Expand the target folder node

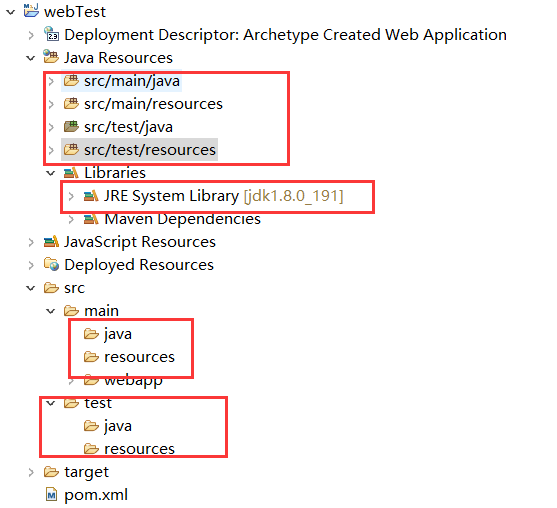[31, 472]
